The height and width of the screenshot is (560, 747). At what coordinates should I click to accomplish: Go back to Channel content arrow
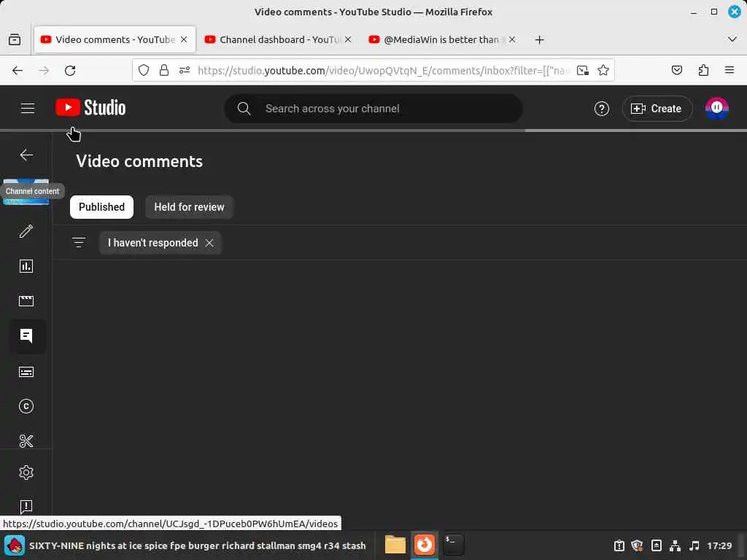coord(26,155)
